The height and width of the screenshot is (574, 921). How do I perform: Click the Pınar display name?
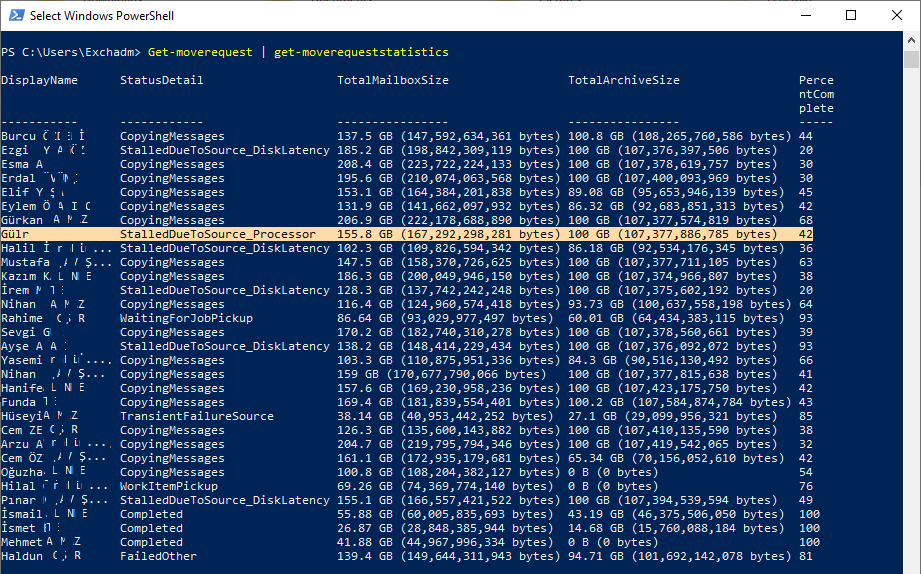(x=18, y=500)
